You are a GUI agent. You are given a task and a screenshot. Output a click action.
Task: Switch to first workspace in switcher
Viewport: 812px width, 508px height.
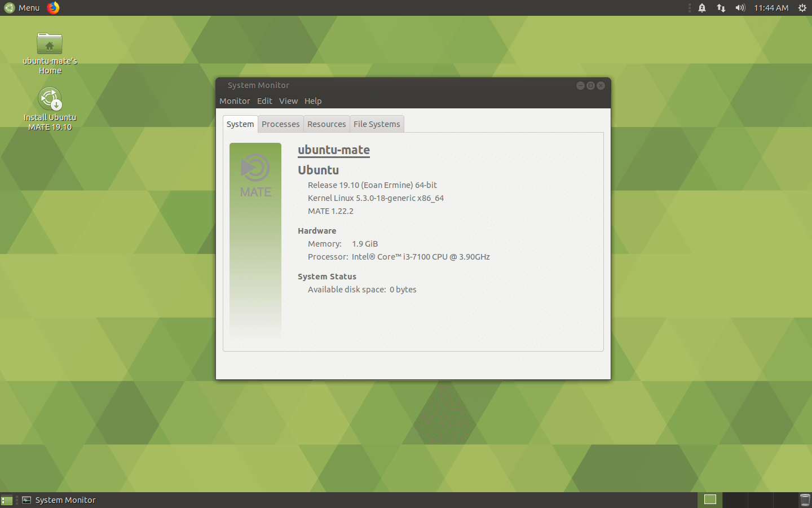(x=710, y=500)
